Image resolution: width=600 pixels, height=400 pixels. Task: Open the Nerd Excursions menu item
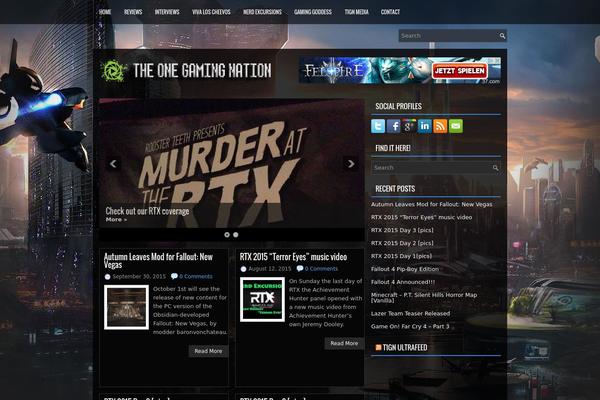[262, 12]
